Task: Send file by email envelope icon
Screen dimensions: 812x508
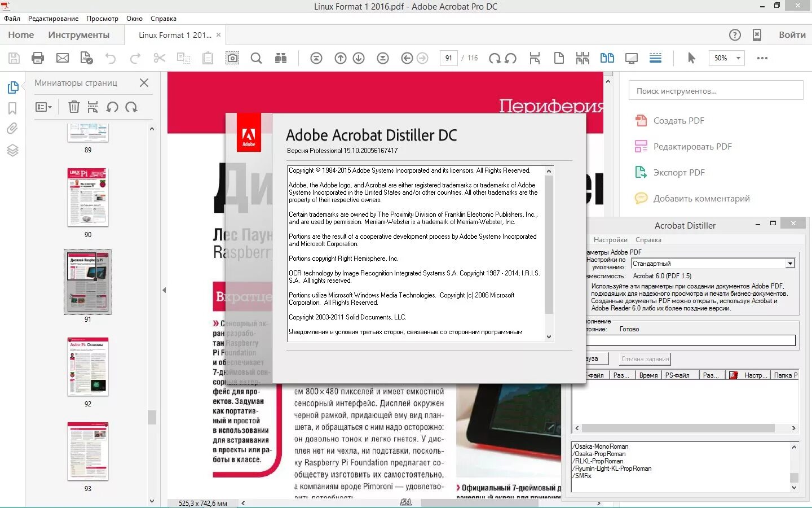Action: click(63, 58)
